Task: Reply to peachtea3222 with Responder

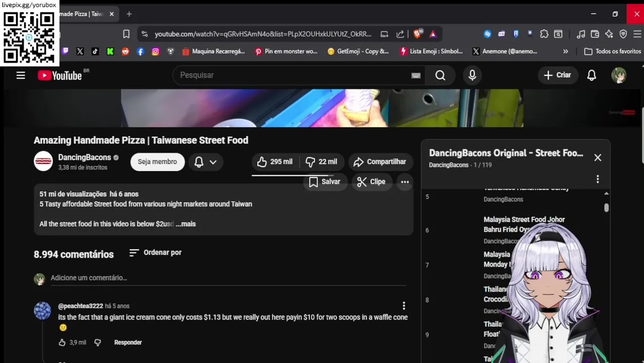Action: coord(128,342)
